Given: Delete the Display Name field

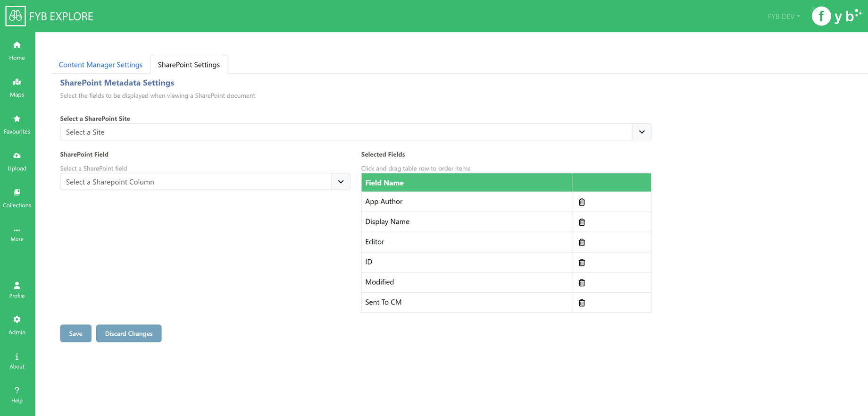Looking at the screenshot, I should point(582,222).
